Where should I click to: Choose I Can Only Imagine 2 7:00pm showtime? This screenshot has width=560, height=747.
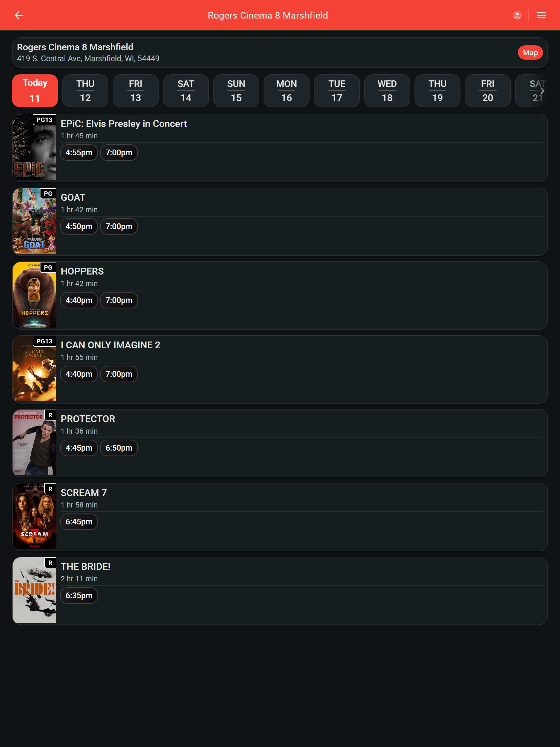pyautogui.click(x=119, y=374)
